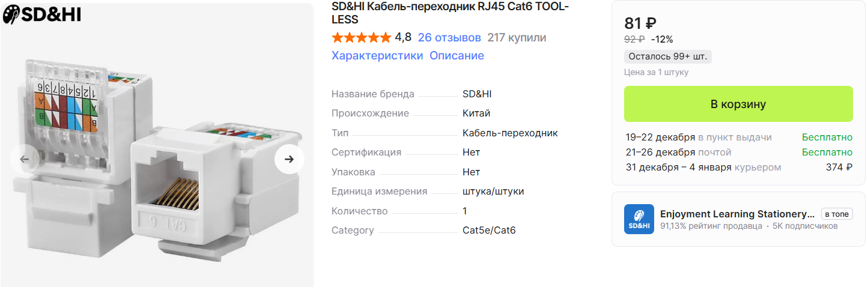Click the next image arrow

pyautogui.click(x=289, y=159)
